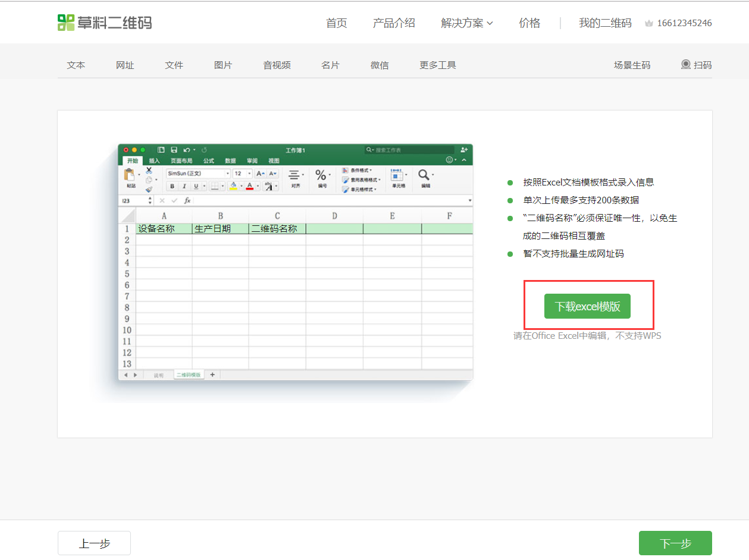Toggle Bold formatting in the Excel ribbon
The image size is (749, 560).
[x=172, y=186]
